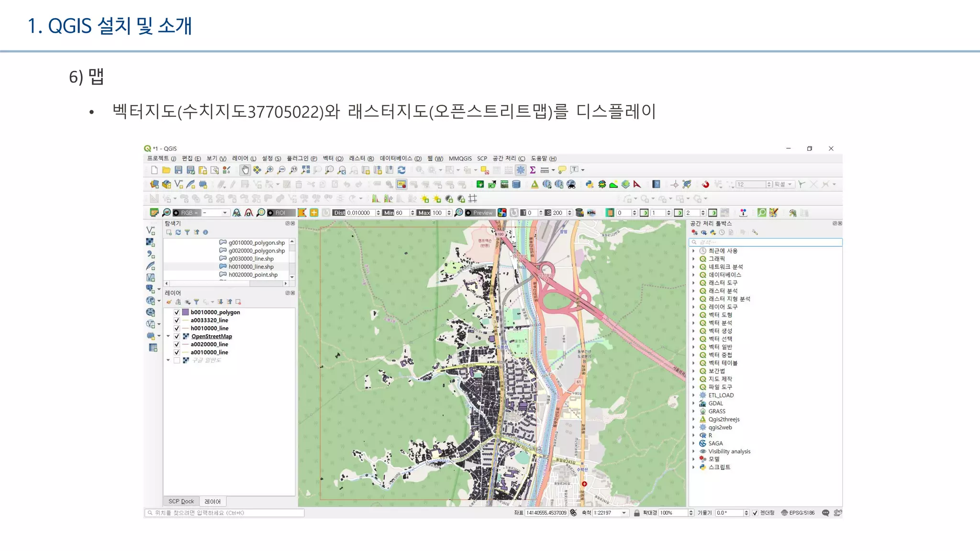Click the Processing Toolbox search field
This screenshot has height=551, width=980.
[766, 242]
